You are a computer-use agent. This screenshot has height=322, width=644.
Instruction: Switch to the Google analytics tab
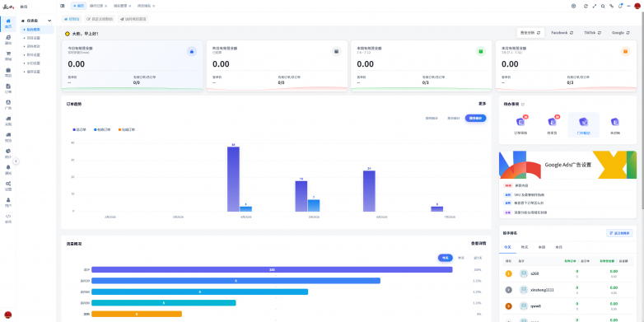coord(621,32)
